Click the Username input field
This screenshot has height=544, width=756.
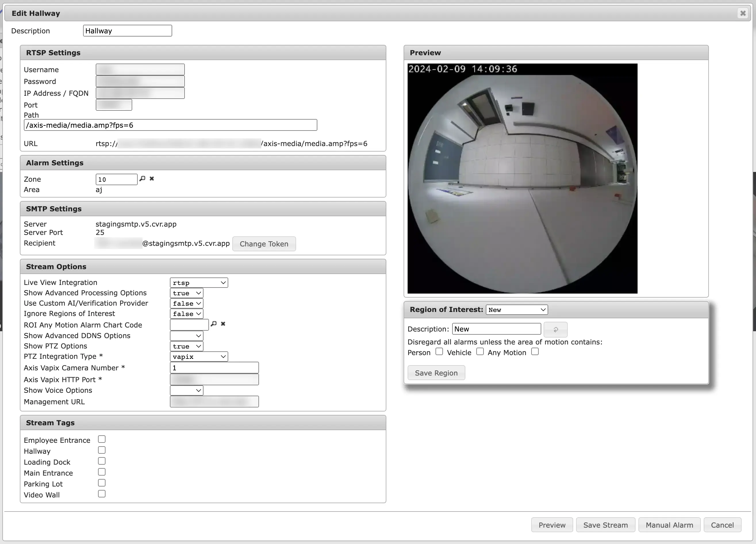[x=140, y=69]
